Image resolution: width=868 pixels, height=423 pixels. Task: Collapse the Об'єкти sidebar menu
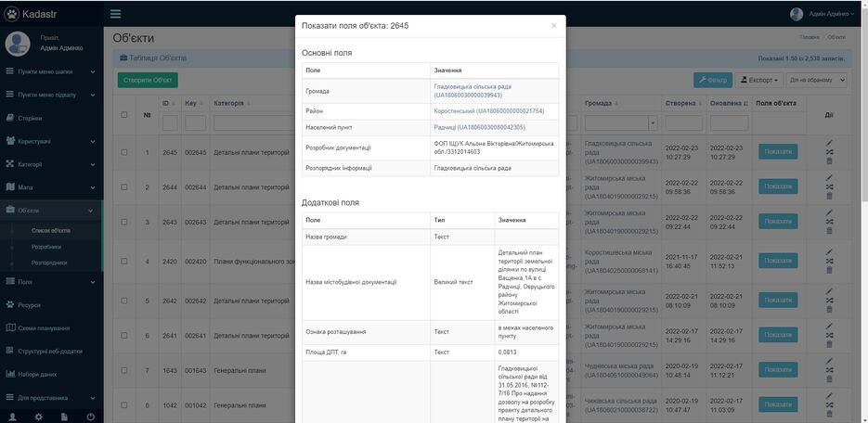(51, 211)
